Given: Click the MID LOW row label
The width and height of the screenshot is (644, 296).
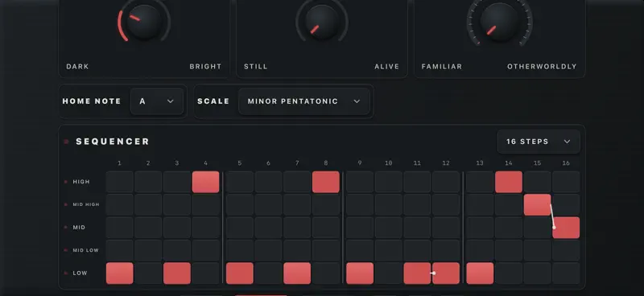Looking at the screenshot, I should (x=86, y=250).
